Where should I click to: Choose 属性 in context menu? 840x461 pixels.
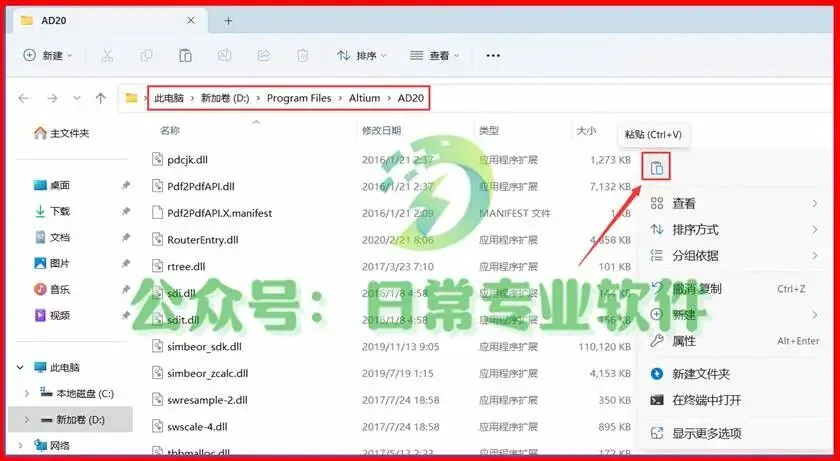coord(734,341)
